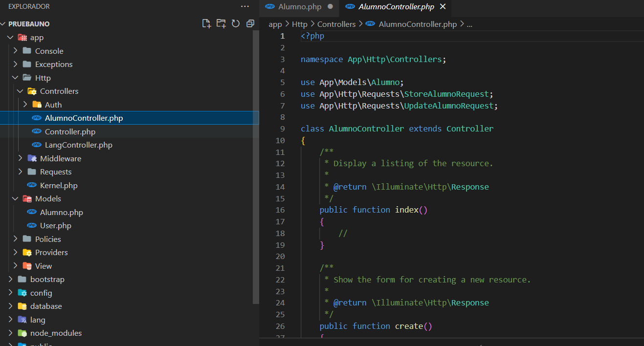
Task: Click the database folder icon
Action: [22, 306]
